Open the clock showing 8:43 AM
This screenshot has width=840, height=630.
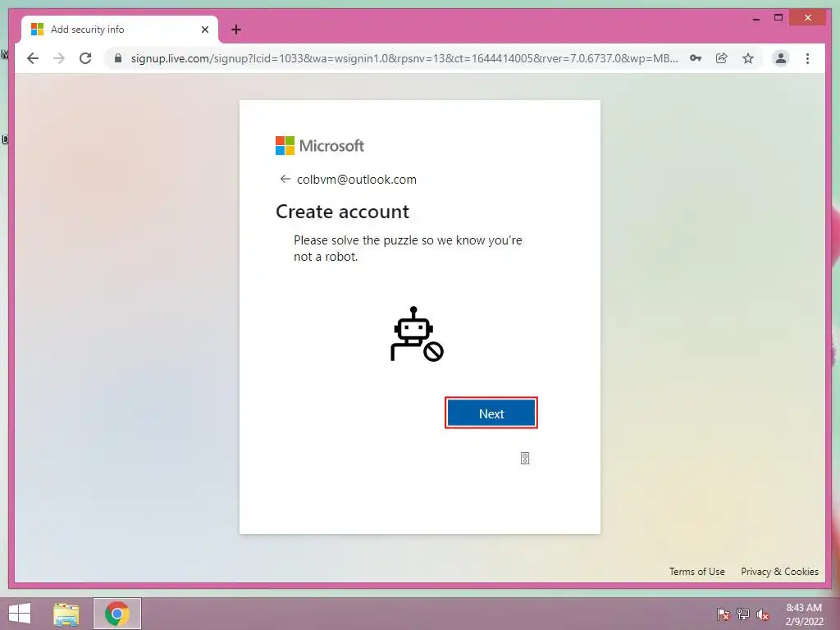tap(804, 614)
